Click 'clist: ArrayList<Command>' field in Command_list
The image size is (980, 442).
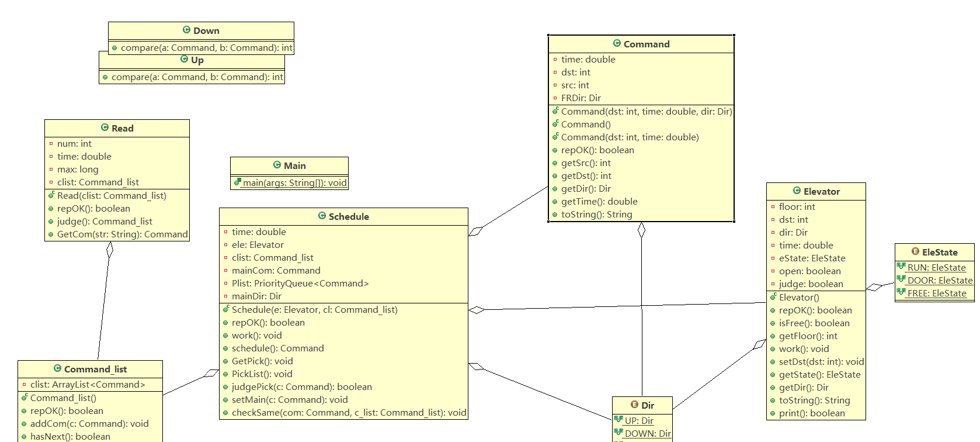[88, 384]
